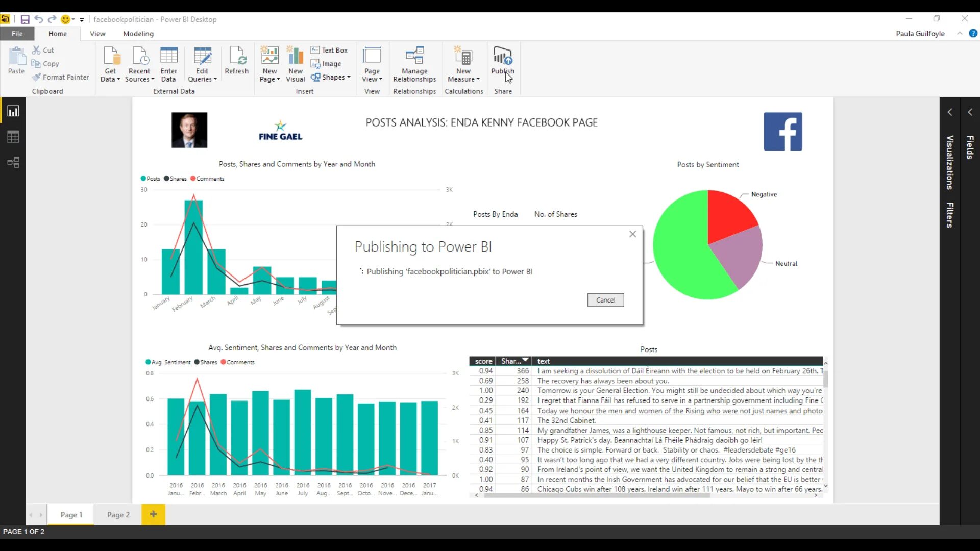Open the Relationships view in sidebar

[13, 162]
